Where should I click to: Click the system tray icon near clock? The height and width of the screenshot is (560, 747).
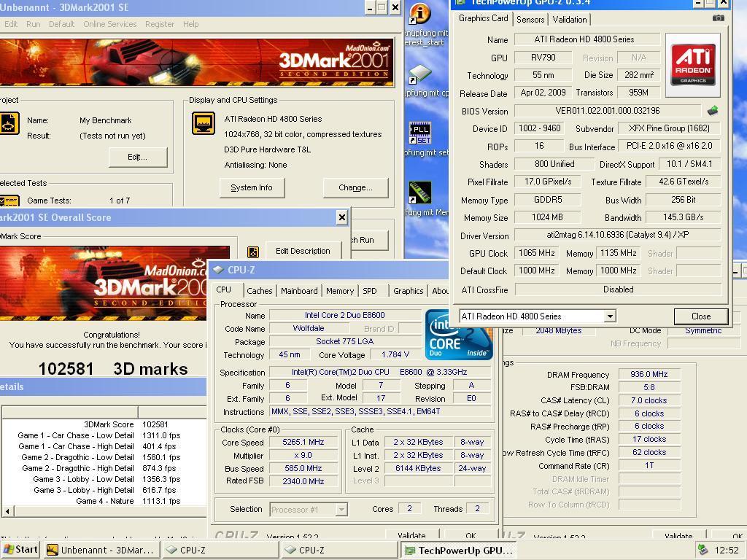pos(703,550)
